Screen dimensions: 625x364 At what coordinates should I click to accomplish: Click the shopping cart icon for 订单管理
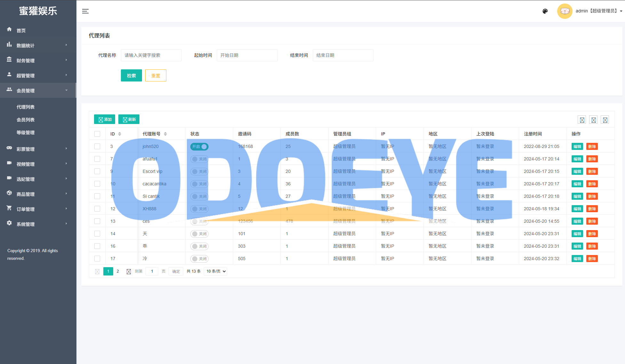pos(9,208)
